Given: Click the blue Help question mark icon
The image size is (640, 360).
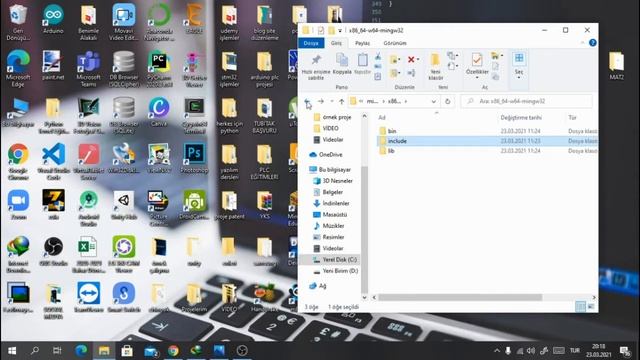Looking at the screenshot, I should click(593, 43).
